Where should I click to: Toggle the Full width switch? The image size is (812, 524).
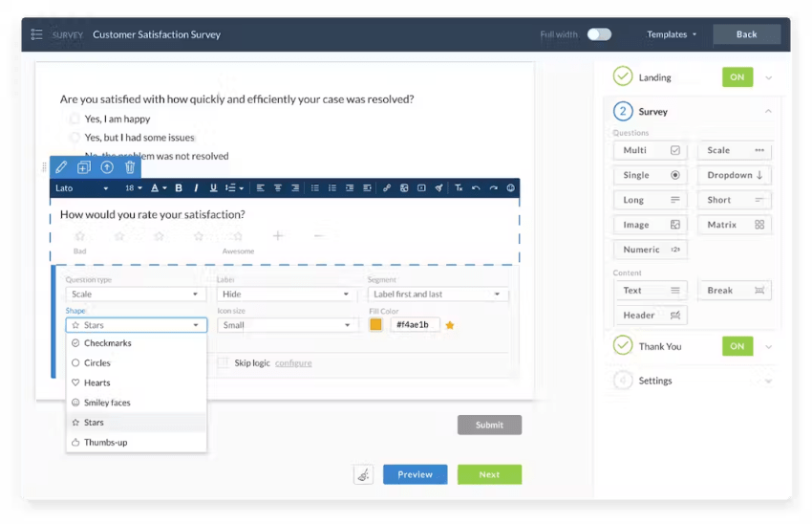[599, 34]
